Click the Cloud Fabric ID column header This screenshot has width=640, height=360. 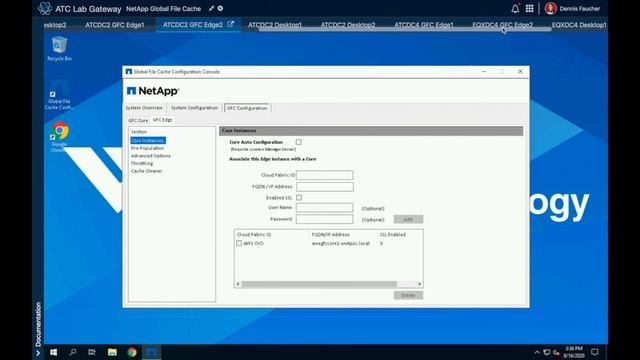pos(254,235)
